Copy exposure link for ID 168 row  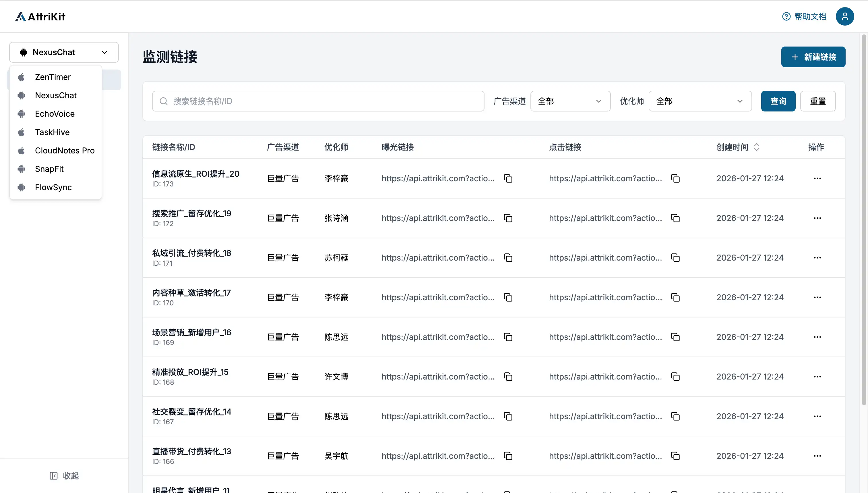(x=508, y=377)
